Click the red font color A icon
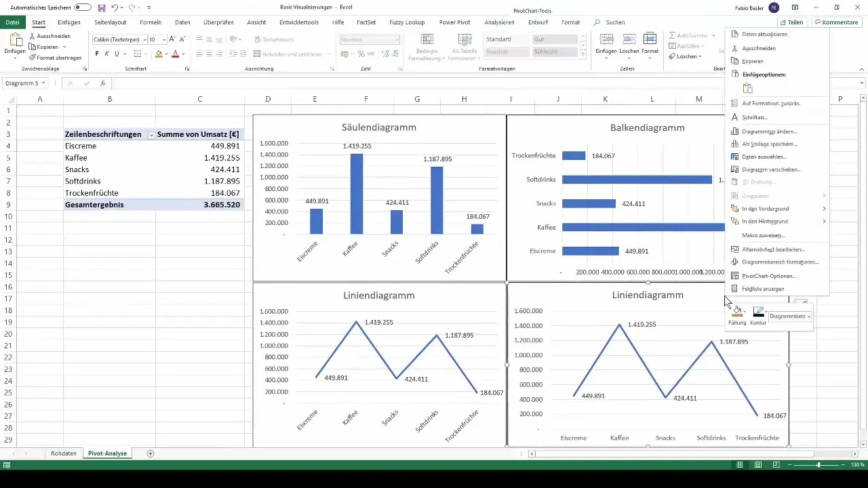The image size is (868, 488). point(175,54)
